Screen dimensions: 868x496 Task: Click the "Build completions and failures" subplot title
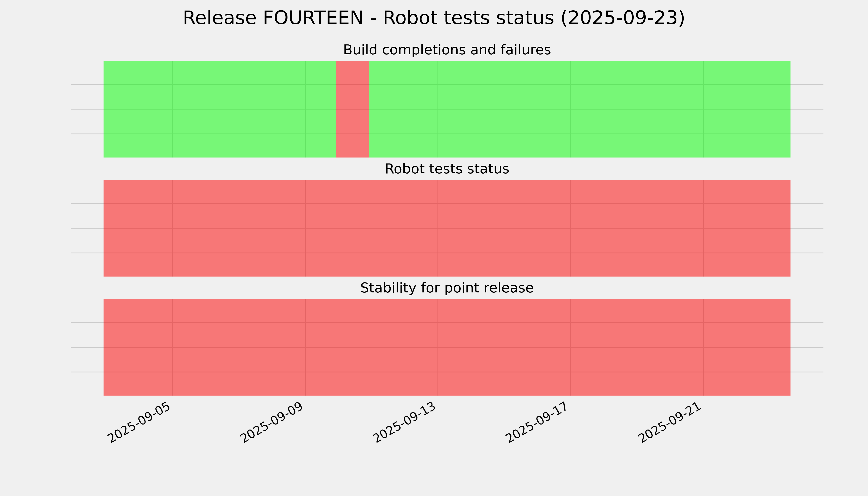pyautogui.click(x=447, y=50)
